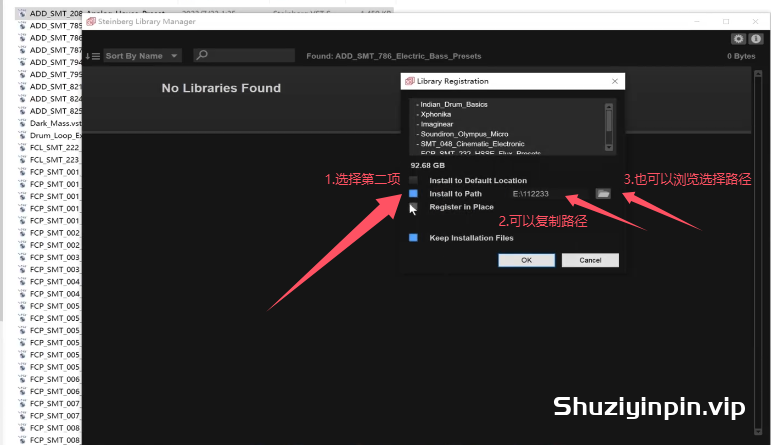771x445 pixels.
Task: Minimize the Steinberg Library Manager window
Action: click(x=697, y=22)
